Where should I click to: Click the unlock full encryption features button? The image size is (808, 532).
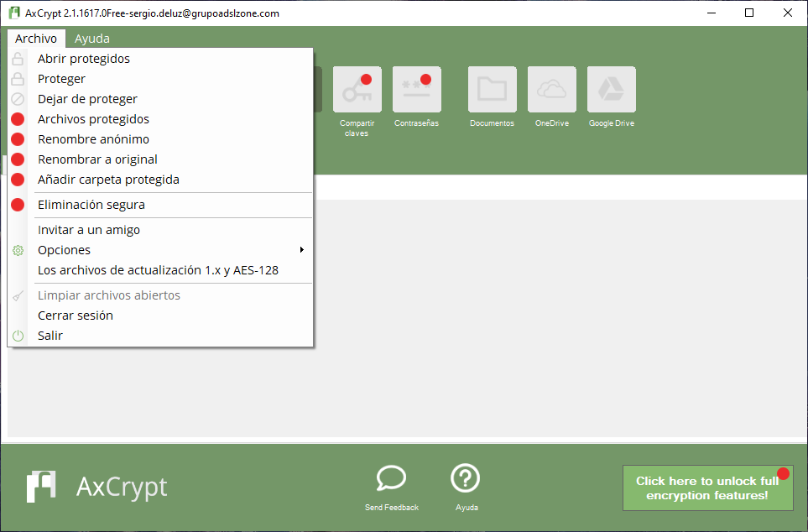point(707,488)
